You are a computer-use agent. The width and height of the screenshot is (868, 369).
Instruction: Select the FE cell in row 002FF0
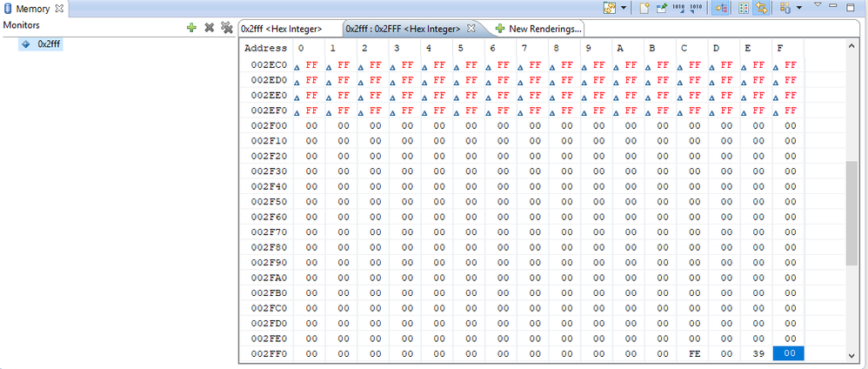click(694, 353)
